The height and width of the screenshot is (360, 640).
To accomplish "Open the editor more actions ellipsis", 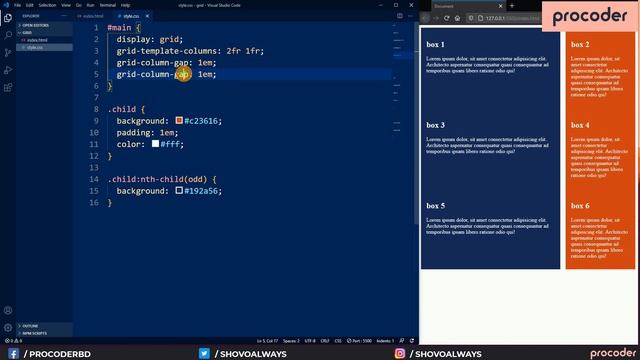I will 410,16.
